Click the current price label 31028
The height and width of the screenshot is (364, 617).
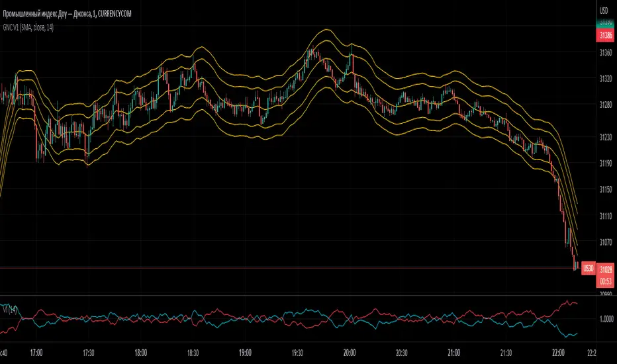tap(606, 269)
